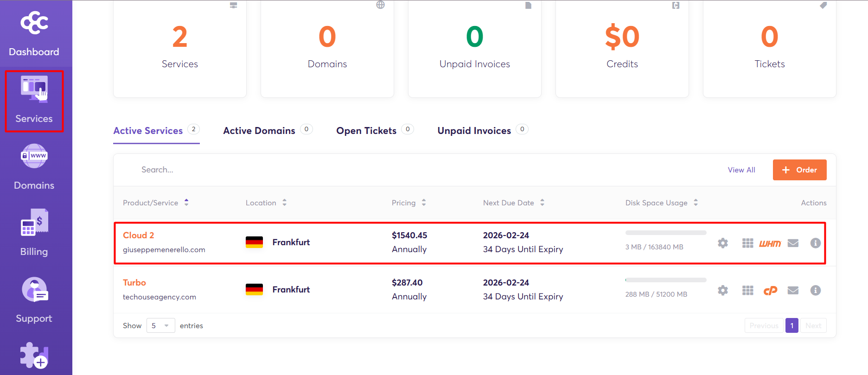Click techouseagency.com domain text
This screenshot has width=868, height=375.
click(x=160, y=297)
